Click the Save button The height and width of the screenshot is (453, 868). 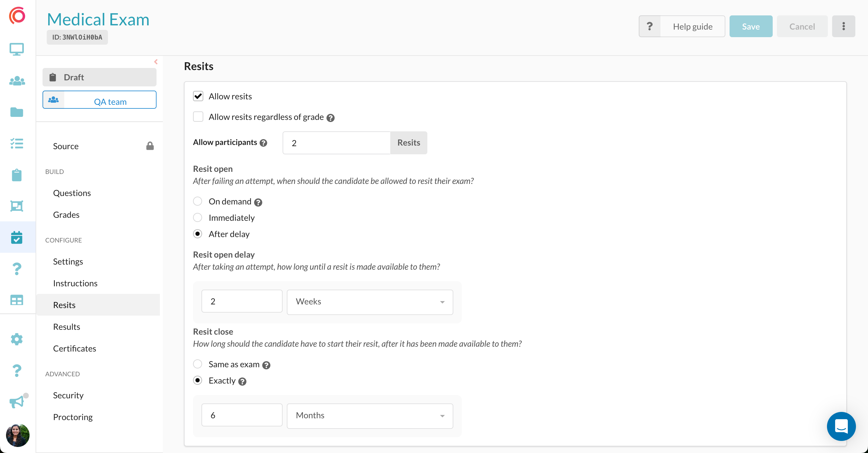click(750, 26)
